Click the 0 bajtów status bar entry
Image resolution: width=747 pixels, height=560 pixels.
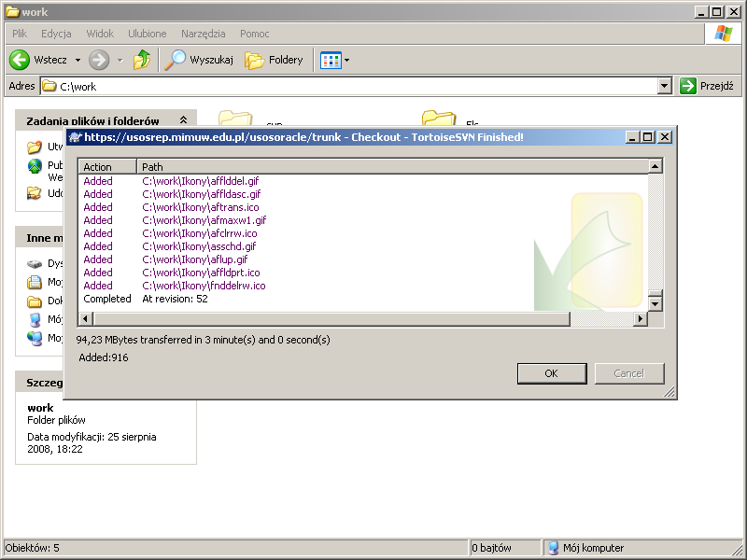point(491,548)
